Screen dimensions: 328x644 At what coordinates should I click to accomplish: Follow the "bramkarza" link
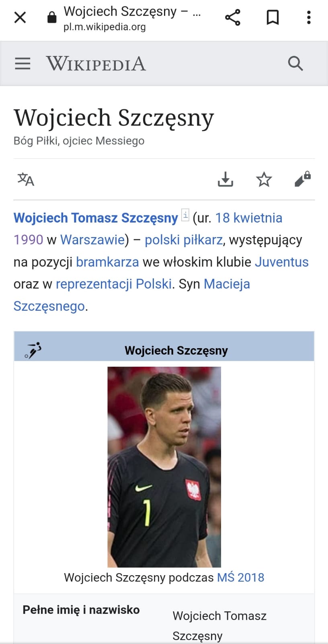point(107,262)
